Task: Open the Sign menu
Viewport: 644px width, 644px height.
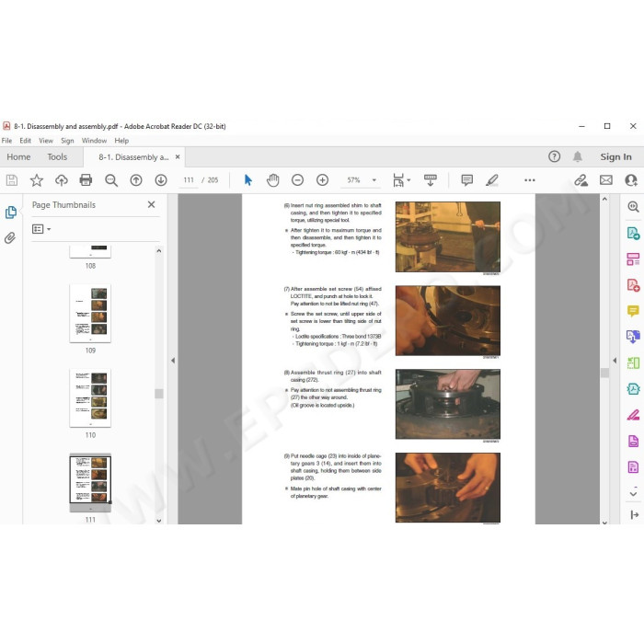Action: click(67, 141)
